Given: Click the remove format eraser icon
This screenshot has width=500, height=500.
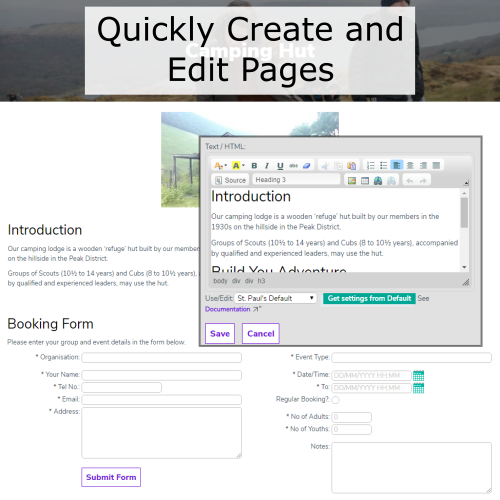Looking at the screenshot, I should click(307, 165).
